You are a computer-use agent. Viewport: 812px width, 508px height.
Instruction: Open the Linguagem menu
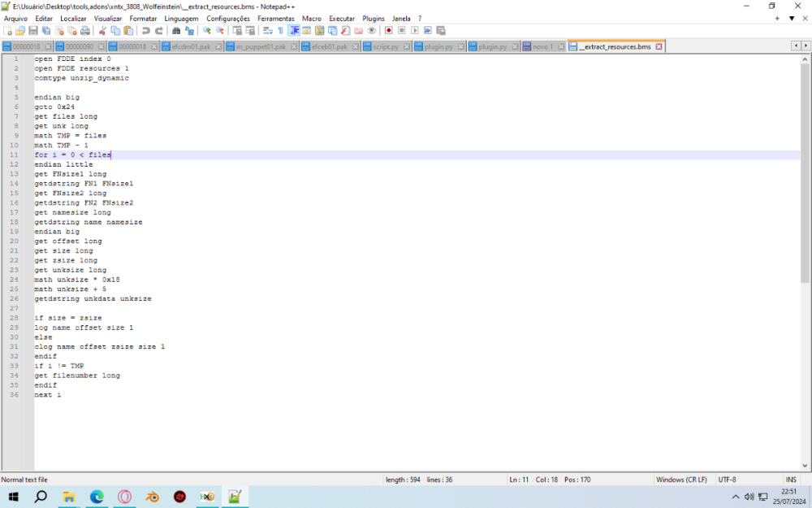click(x=181, y=18)
